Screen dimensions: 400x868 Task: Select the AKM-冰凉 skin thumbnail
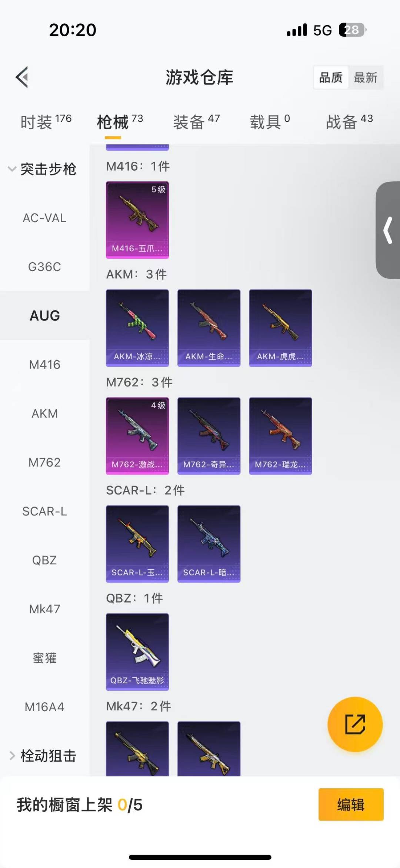coord(137,328)
